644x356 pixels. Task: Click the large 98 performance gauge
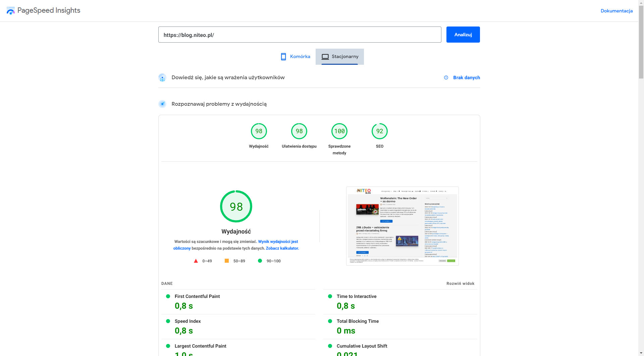236,206
